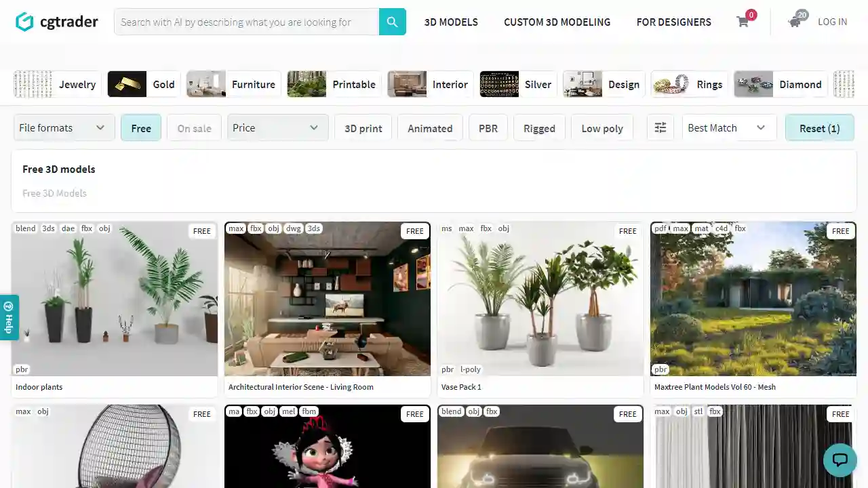Disable the Free filter toggle

click(141, 128)
